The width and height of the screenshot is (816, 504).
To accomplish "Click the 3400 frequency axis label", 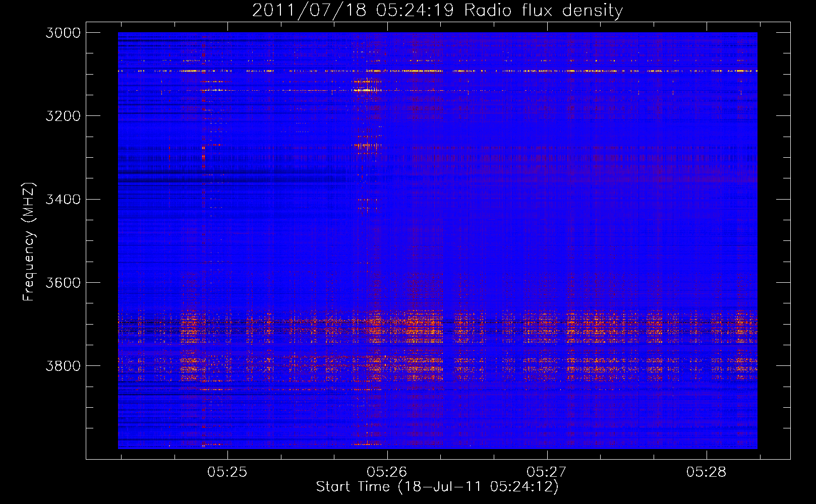I will pos(63,199).
